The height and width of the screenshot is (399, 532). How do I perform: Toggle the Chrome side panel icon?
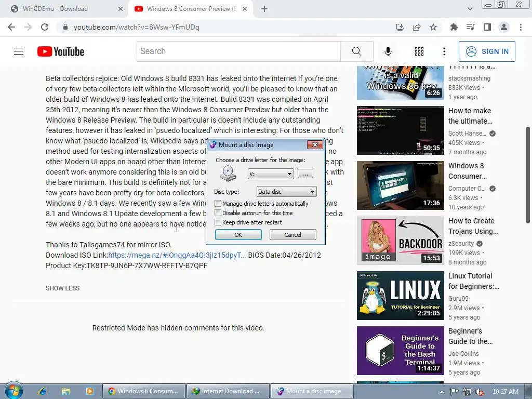click(487, 27)
